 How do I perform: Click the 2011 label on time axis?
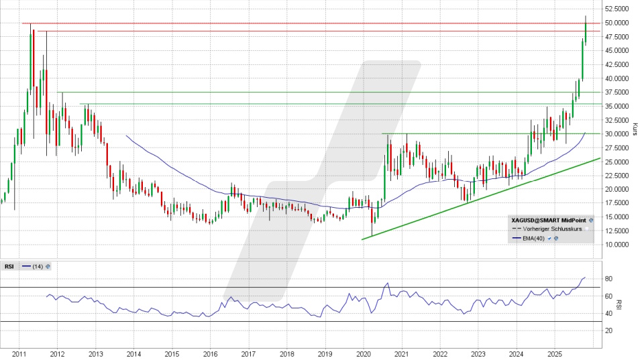point(19,353)
